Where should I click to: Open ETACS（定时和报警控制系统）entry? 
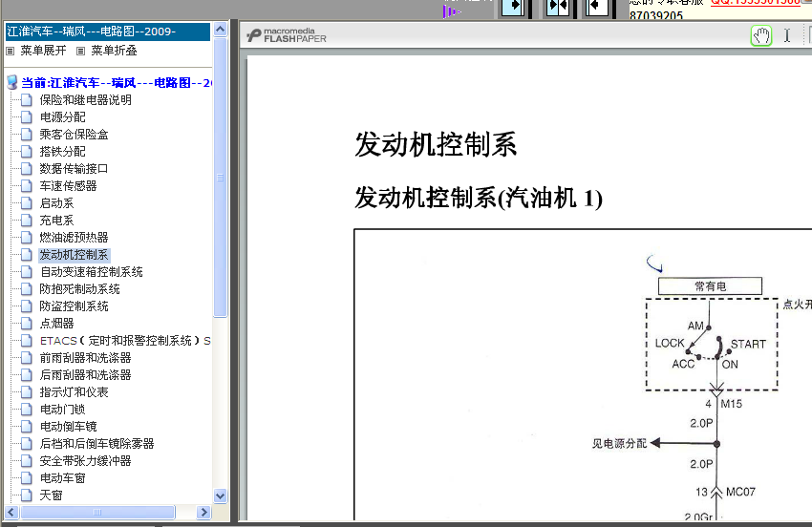pos(125,341)
